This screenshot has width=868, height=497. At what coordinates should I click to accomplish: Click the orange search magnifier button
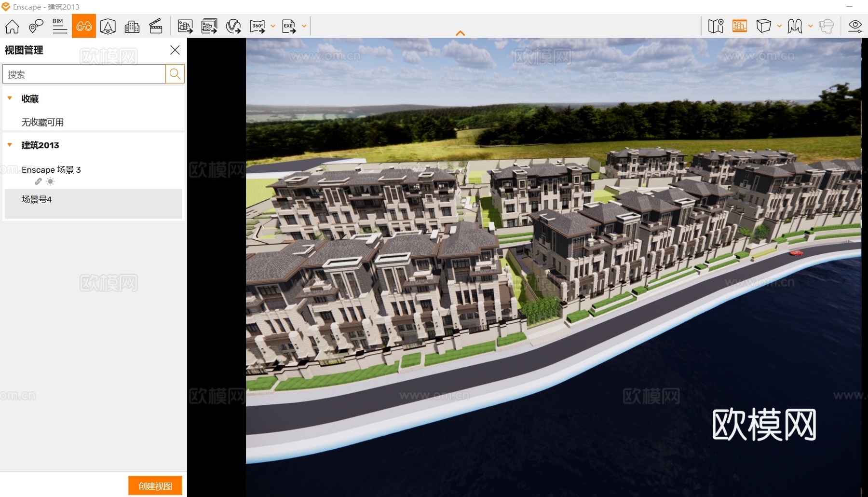(175, 74)
